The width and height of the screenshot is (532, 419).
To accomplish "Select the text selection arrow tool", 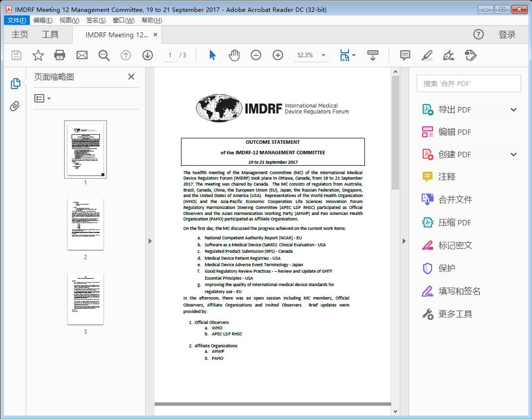I will (x=211, y=55).
